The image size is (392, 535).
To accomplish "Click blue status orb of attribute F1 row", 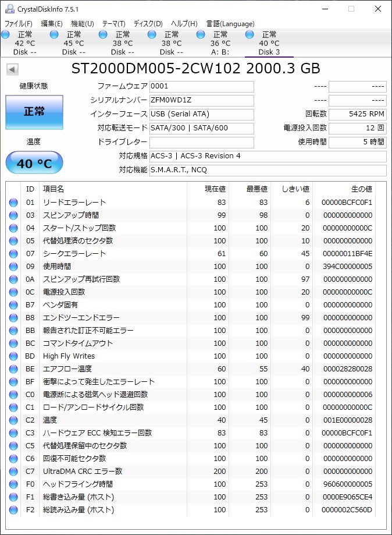I will tap(13, 497).
